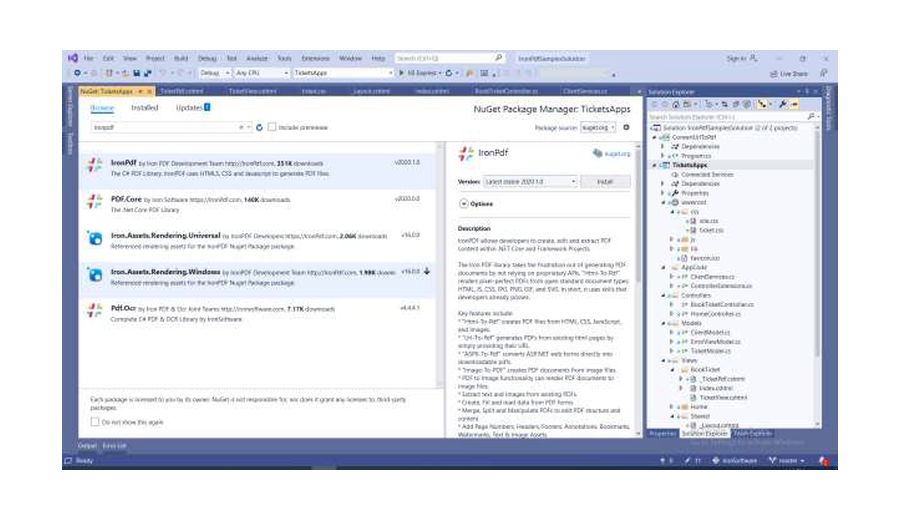
Task: Click the Solution Explorer Show All Files icon
Action: pos(747,104)
